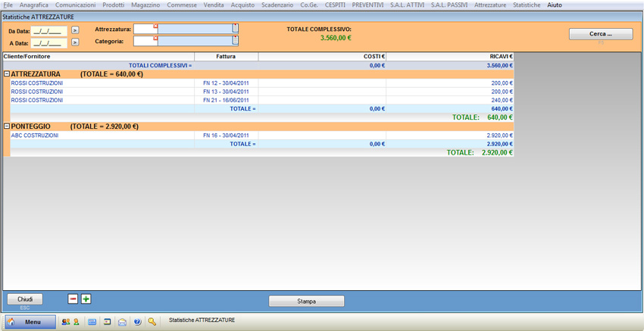
Task: Click the Stampa button
Action: click(x=306, y=301)
